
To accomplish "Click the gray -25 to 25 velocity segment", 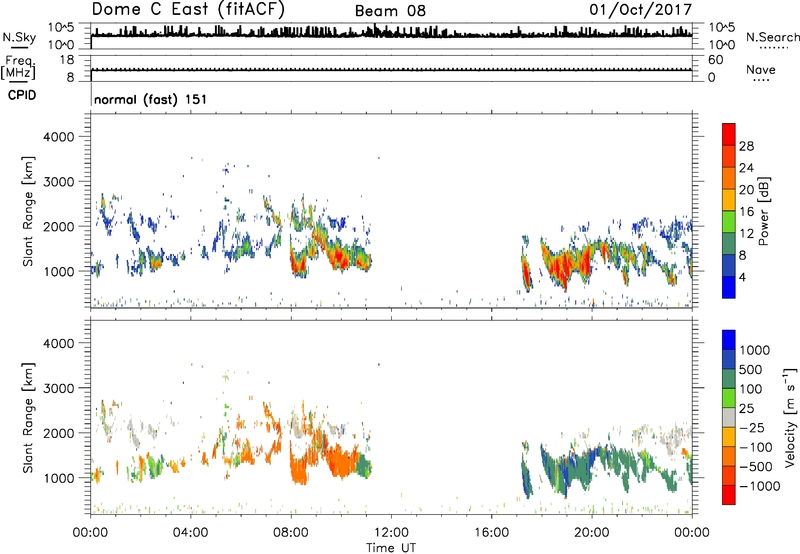I will 729,417.
